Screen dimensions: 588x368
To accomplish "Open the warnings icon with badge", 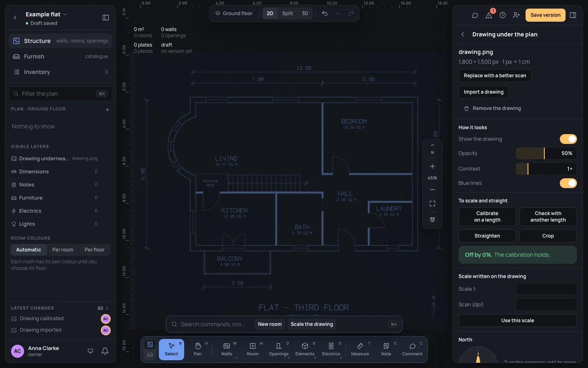I will (489, 15).
